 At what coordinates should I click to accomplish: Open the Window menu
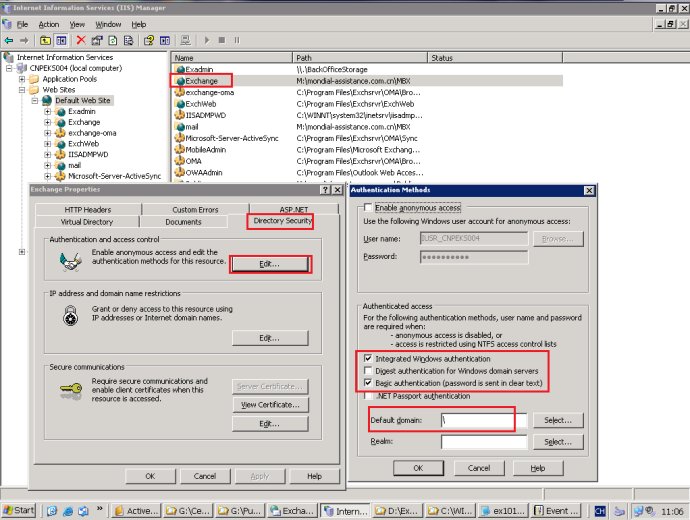point(108,25)
